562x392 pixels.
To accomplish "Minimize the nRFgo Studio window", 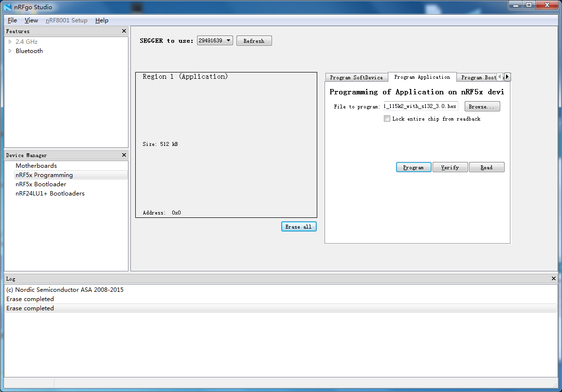I will 515,5.
